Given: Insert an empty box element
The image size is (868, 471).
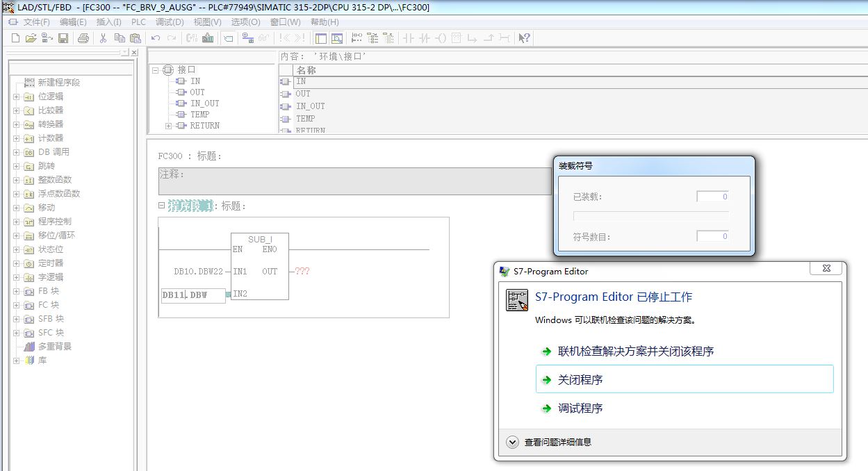Looking at the screenshot, I should coord(457,38).
